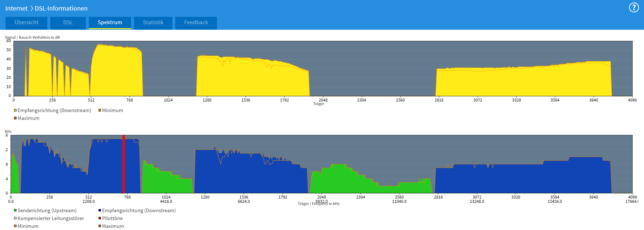This screenshot has height=230, width=644.
Task: Click the red Pilottöne legend swatch
Action: tap(100, 218)
